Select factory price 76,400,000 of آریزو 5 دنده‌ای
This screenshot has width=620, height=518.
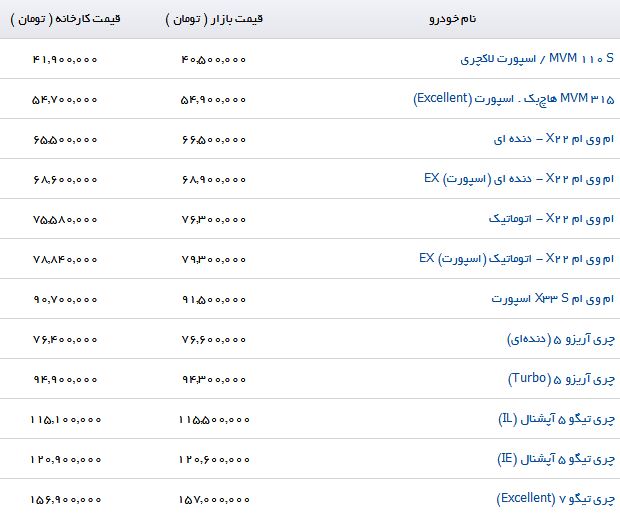point(65,339)
